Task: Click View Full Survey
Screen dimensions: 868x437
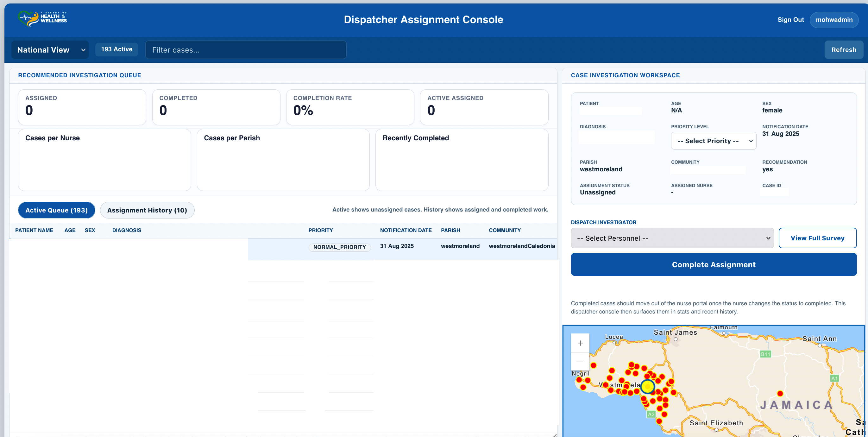Action: click(817, 238)
